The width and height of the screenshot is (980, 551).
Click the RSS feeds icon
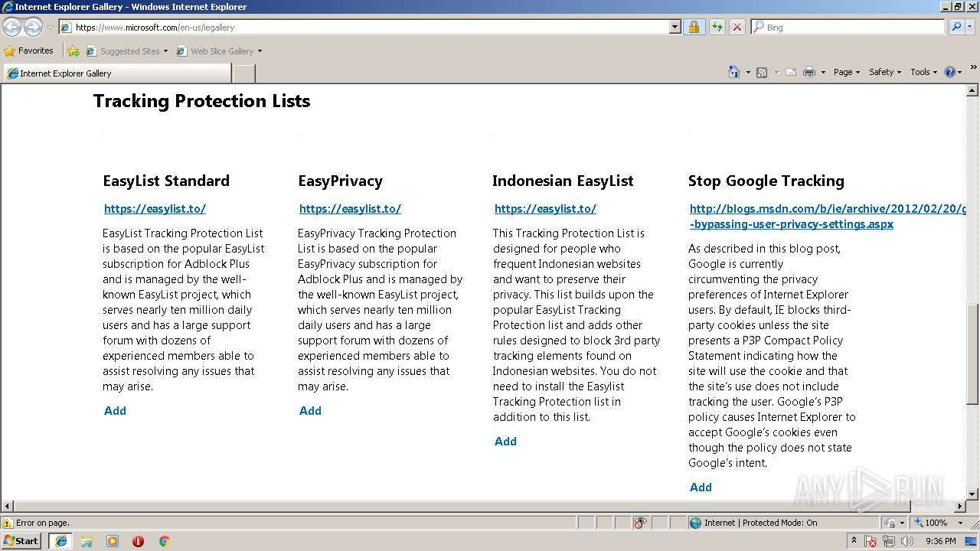click(762, 72)
